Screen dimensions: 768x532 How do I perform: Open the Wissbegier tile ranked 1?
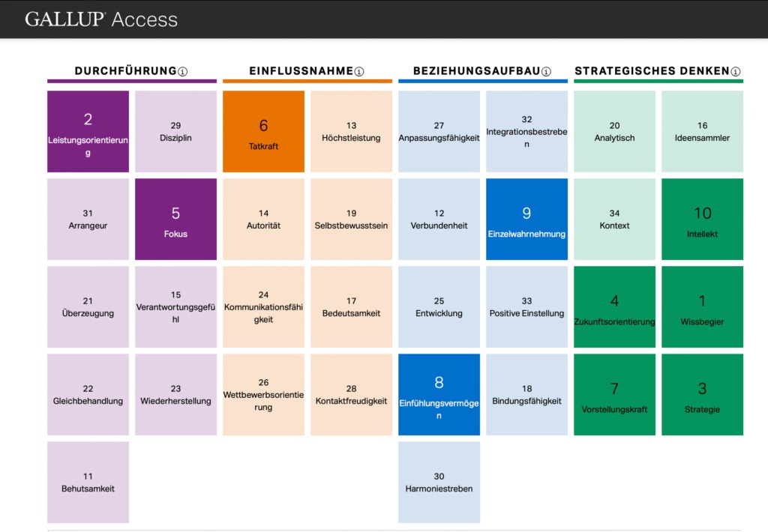[702, 307]
